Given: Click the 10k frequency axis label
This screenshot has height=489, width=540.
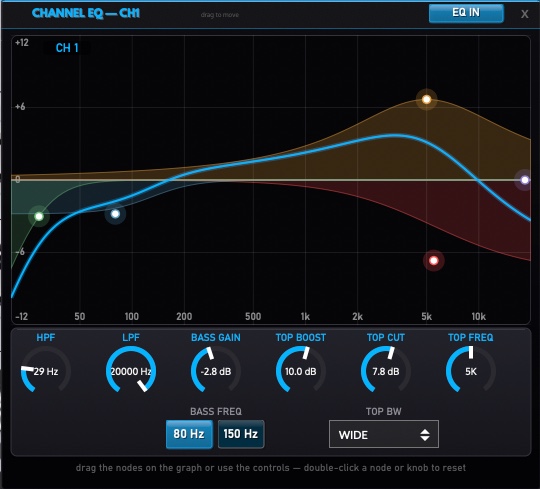Looking at the screenshot, I should tap(478, 316).
